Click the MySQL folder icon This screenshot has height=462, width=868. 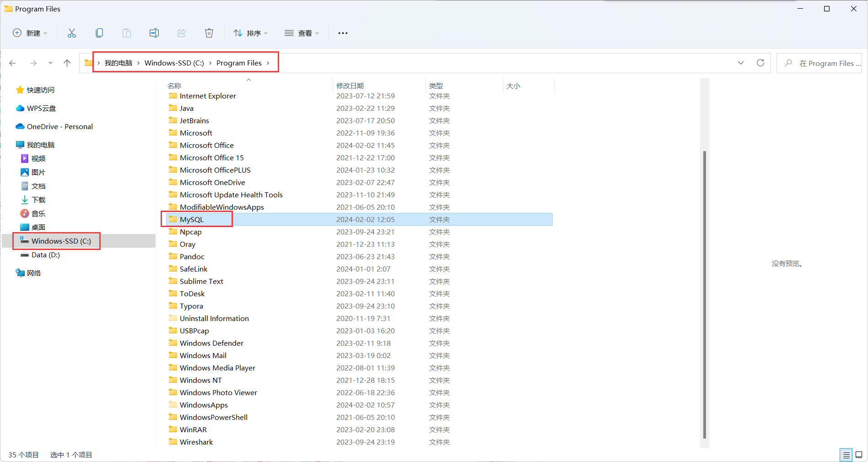pos(173,219)
